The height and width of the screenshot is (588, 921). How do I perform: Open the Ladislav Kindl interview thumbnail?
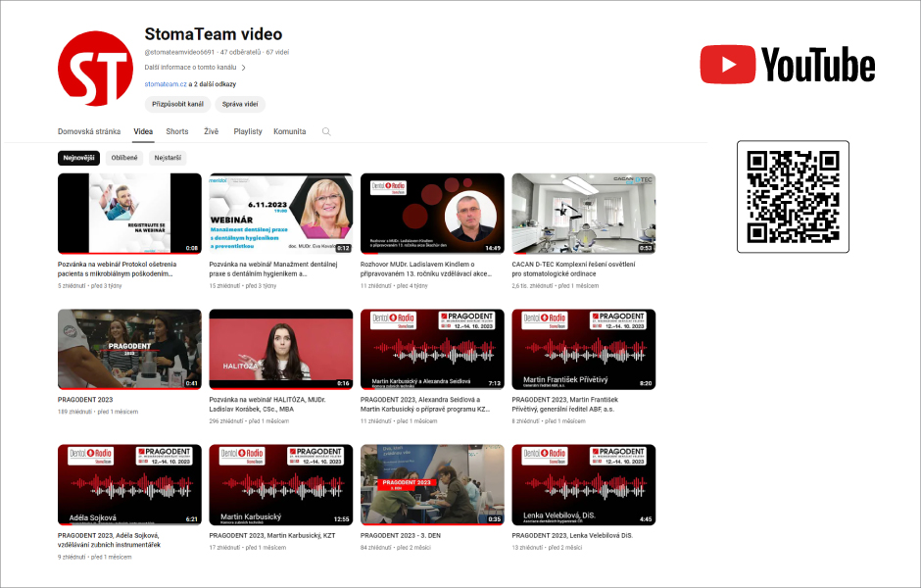[432, 214]
